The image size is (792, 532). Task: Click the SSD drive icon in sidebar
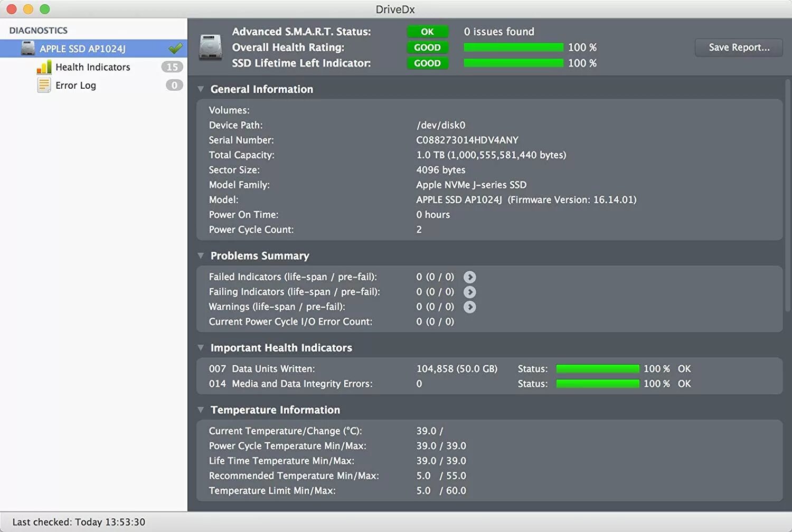click(x=28, y=49)
